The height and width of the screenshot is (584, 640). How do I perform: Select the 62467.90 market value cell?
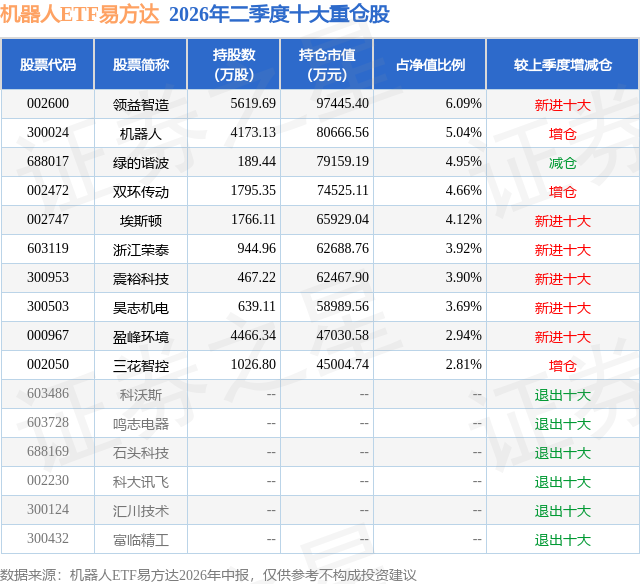coord(342,278)
